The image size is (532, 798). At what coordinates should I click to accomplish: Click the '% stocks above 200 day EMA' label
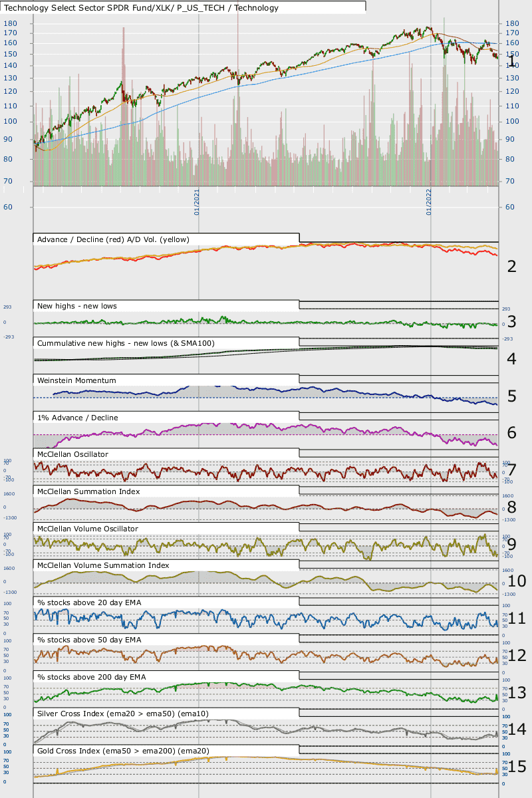pos(92,677)
